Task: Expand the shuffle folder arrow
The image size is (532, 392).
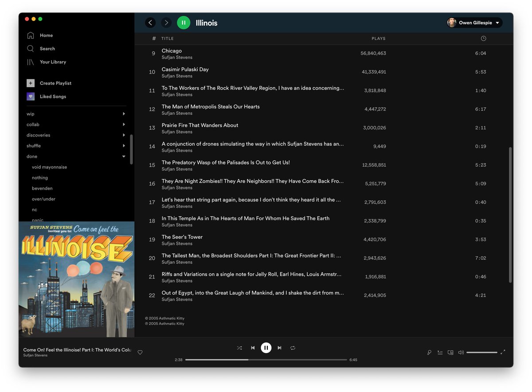Action: pyautogui.click(x=124, y=146)
